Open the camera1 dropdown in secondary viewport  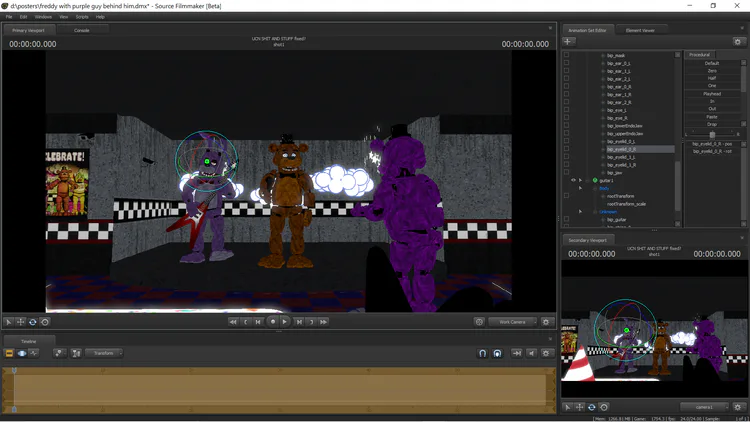coord(705,407)
